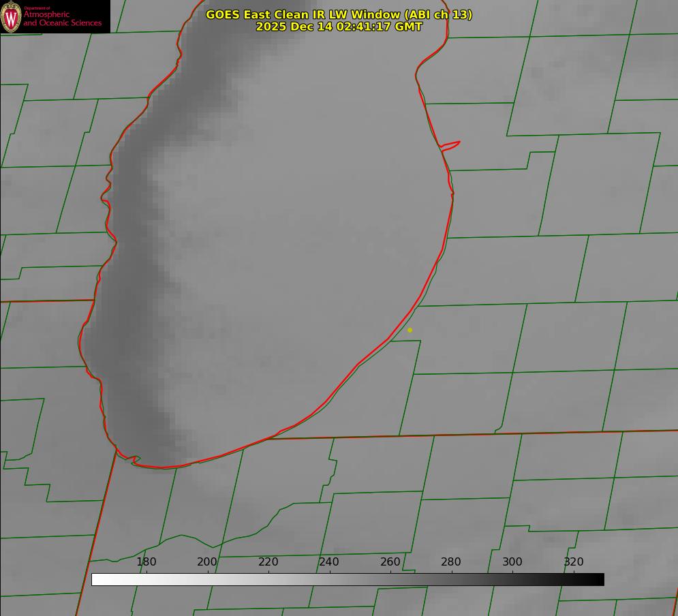The width and height of the screenshot is (678, 616).
Task: Click the 2025 Dec 14 02:41:17 GMT timestamp
Action: coord(339,27)
